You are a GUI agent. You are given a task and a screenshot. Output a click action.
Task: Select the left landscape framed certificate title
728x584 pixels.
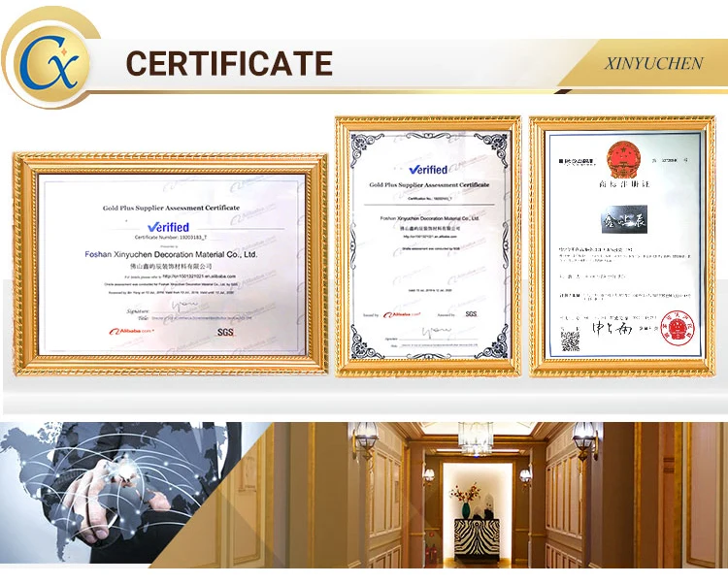point(171,208)
